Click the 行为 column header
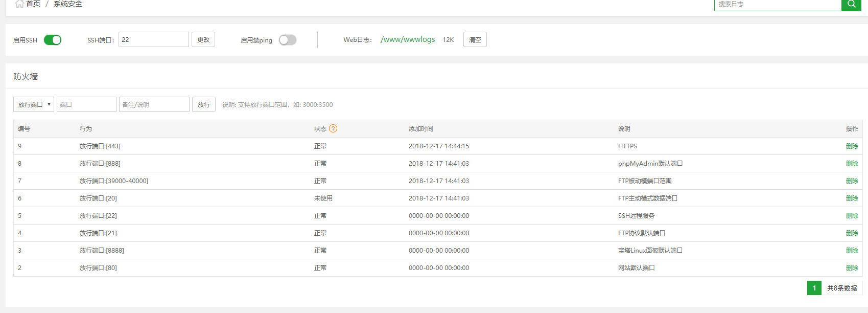868x313 pixels. tap(86, 128)
